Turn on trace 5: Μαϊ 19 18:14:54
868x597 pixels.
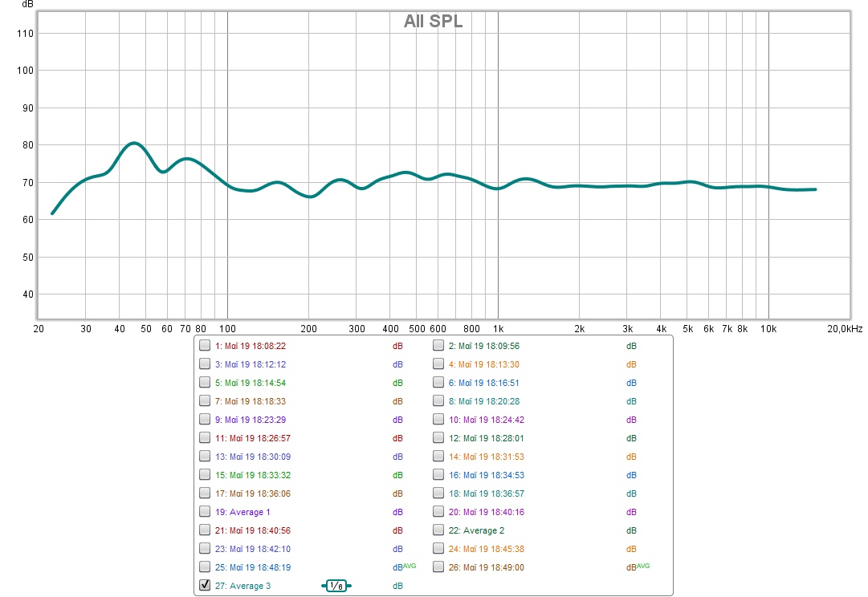(x=205, y=383)
